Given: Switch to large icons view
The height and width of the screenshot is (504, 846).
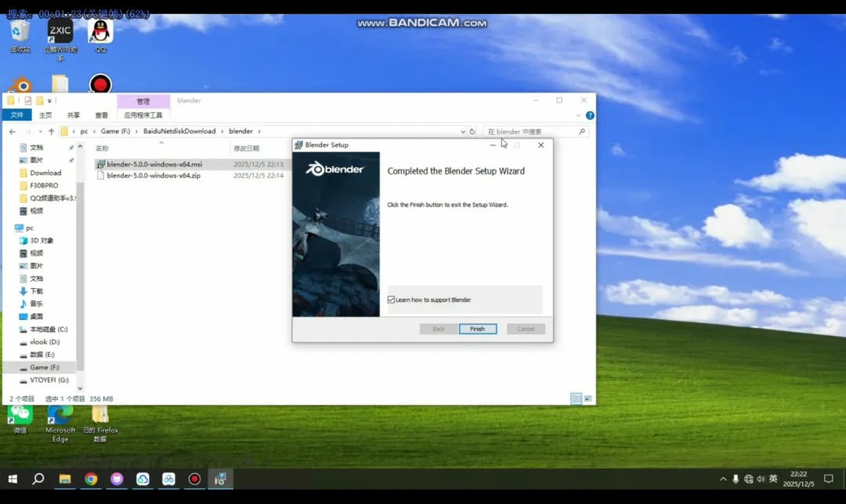Looking at the screenshot, I should click(588, 398).
